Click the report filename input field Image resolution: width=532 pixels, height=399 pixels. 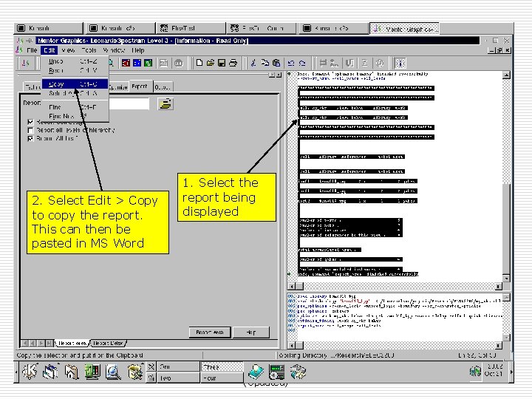[x=129, y=103]
